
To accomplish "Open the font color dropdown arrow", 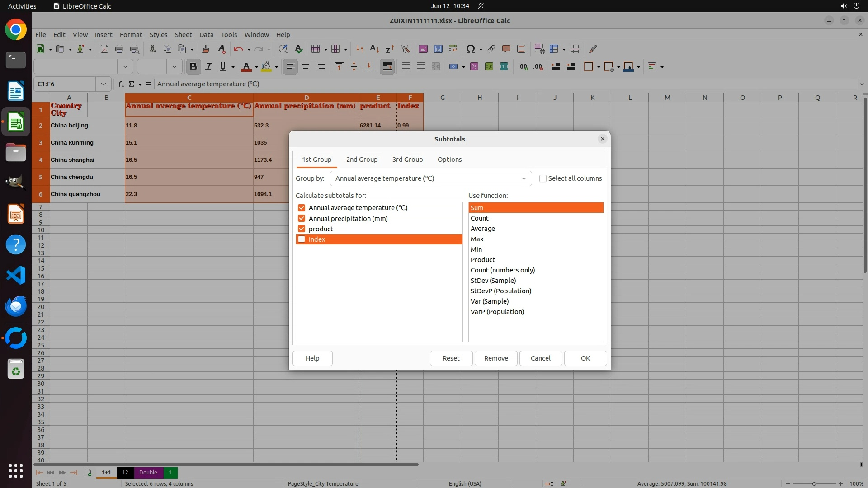I will pyautogui.click(x=256, y=67).
